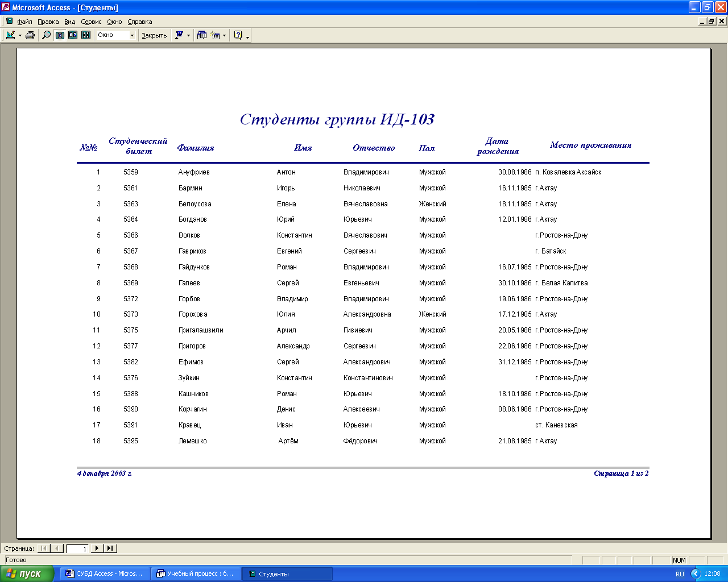This screenshot has height=582, width=728.
Task: Open the Файл menu
Action: pyautogui.click(x=24, y=22)
